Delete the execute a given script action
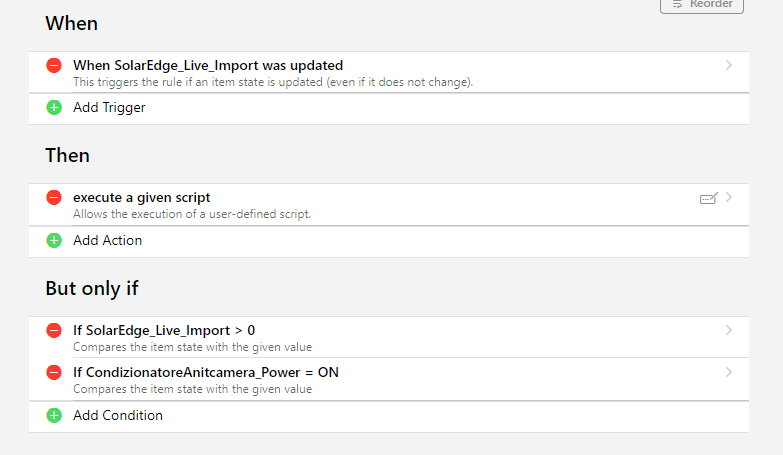783x455 pixels. [x=54, y=198]
